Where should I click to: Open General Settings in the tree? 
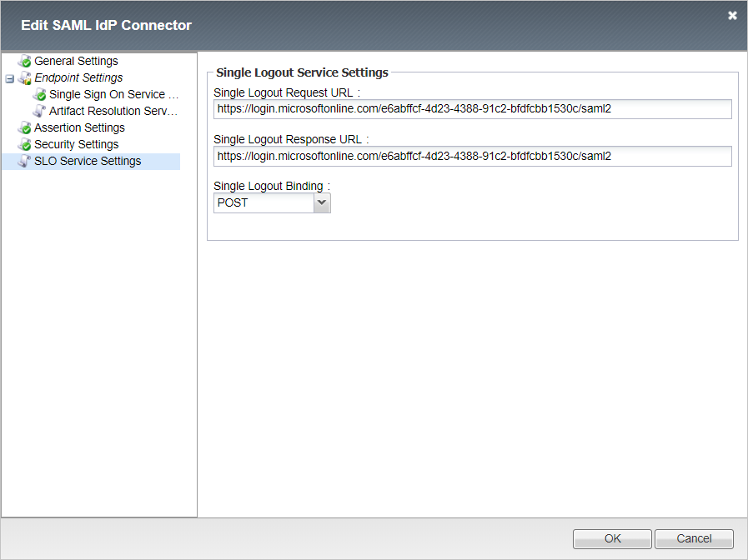(77, 61)
